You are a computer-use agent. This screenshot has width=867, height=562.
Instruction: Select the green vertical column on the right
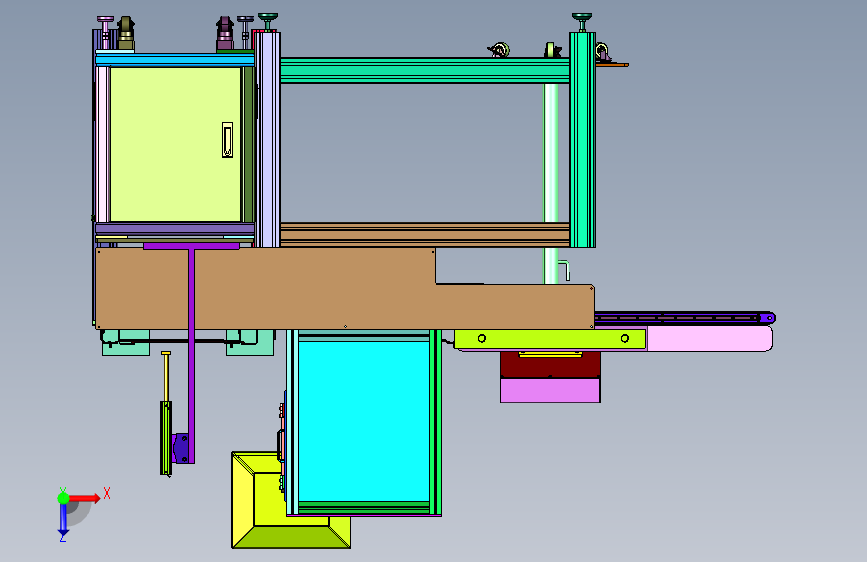pyautogui.click(x=582, y=139)
